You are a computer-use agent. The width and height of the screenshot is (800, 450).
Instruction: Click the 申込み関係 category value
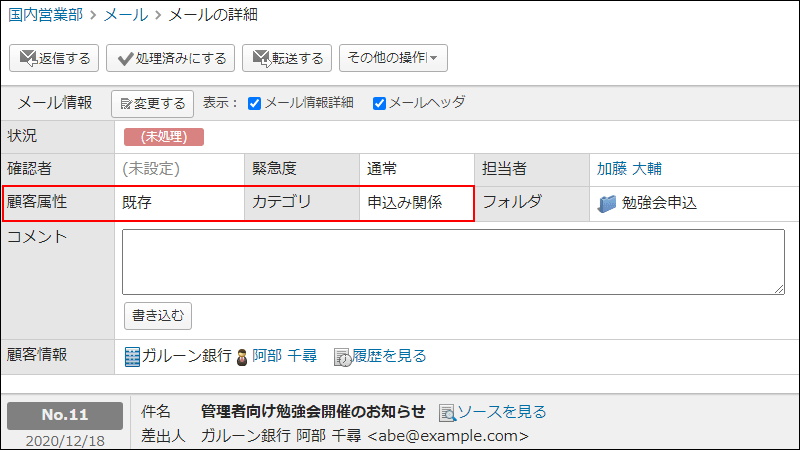405,203
